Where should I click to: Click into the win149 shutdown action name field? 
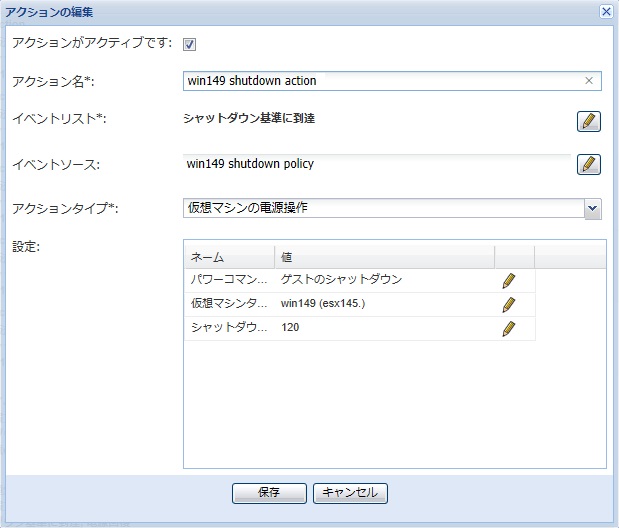(x=380, y=81)
